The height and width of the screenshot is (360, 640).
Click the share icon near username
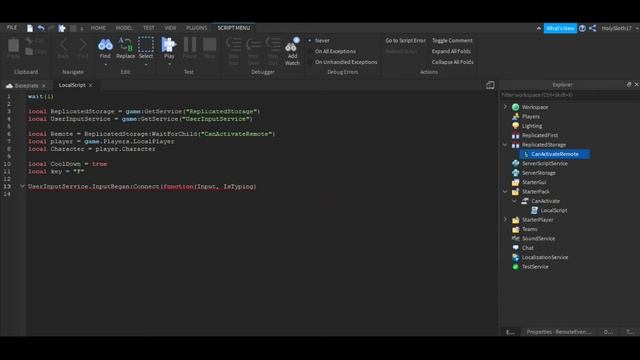(x=593, y=28)
